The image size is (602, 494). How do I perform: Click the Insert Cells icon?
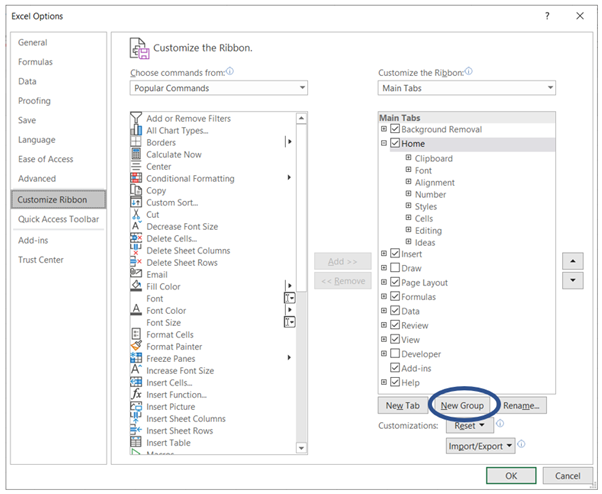tap(136, 382)
